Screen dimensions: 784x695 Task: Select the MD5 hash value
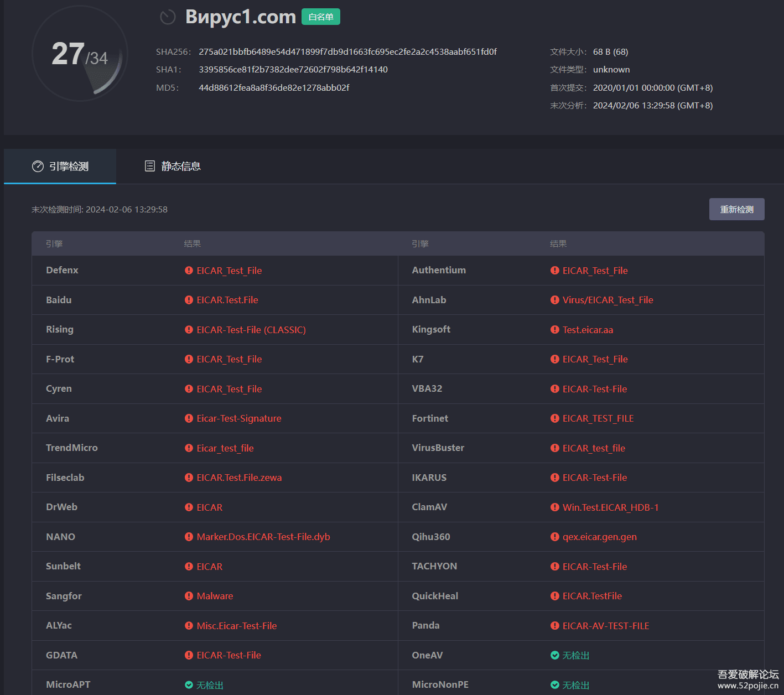coord(274,88)
